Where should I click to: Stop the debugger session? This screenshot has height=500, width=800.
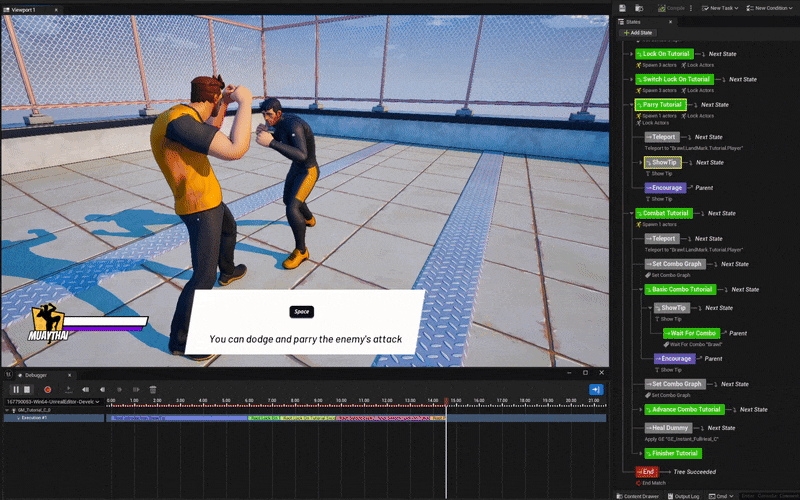tap(28, 389)
